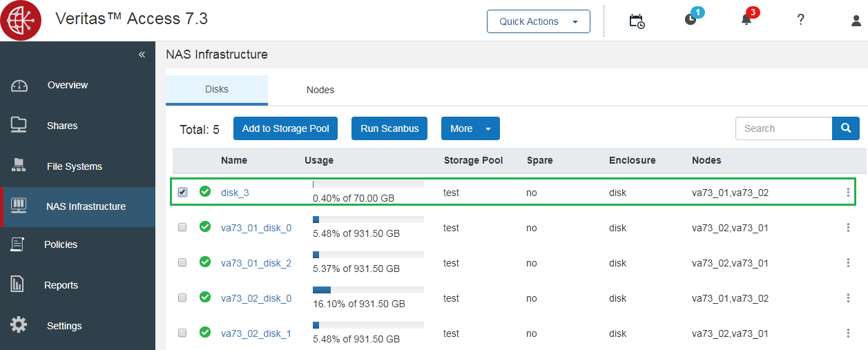
Task: Click the va73_02_disk_0 usage bar
Action: coord(368,290)
